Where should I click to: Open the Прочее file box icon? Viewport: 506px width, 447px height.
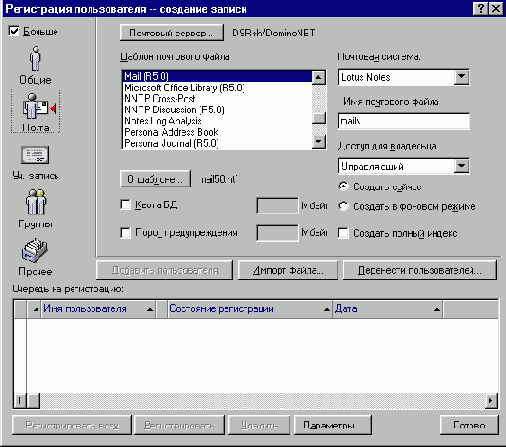pos(35,250)
